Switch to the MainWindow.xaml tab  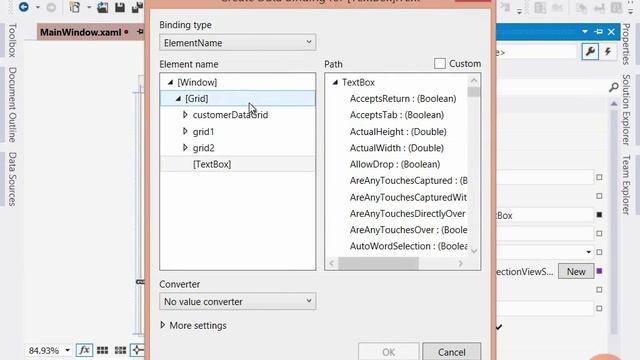point(80,32)
